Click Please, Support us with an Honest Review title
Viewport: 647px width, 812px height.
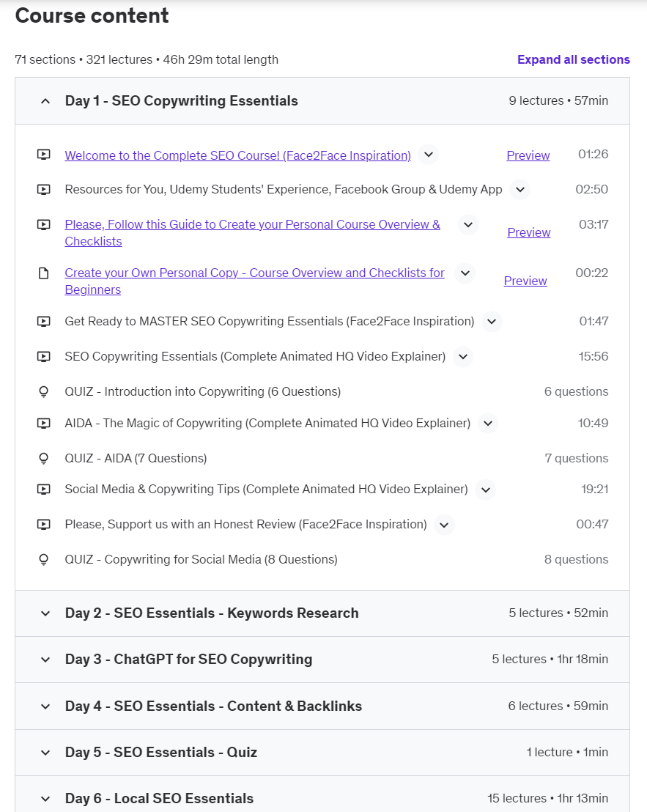click(x=246, y=524)
